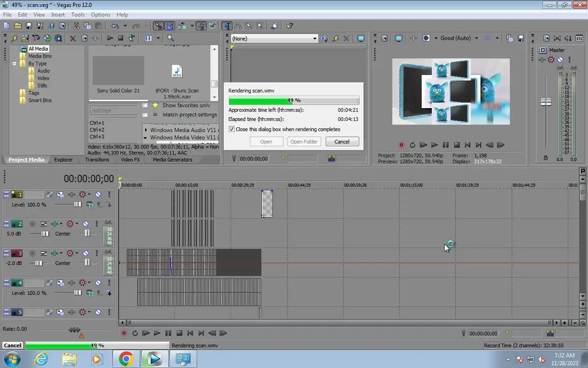This screenshot has width=588, height=368.
Task: Switch to the Explorer tab
Action: click(x=63, y=160)
